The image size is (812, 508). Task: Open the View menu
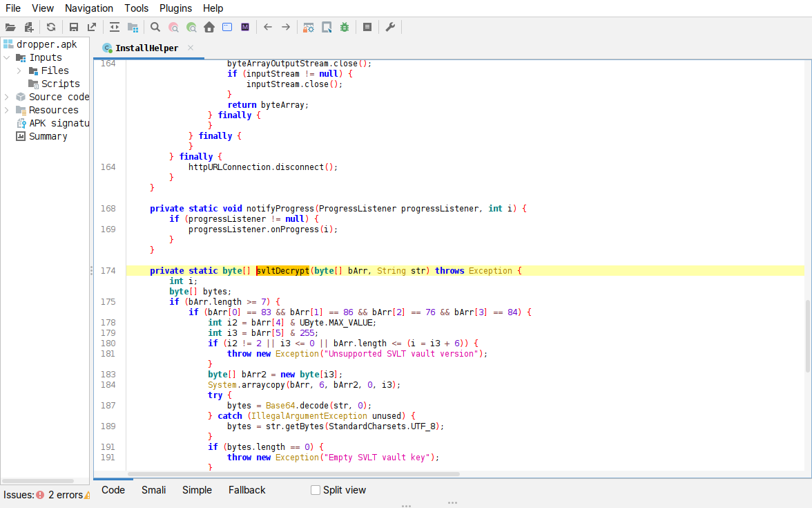(x=43, y=8)
